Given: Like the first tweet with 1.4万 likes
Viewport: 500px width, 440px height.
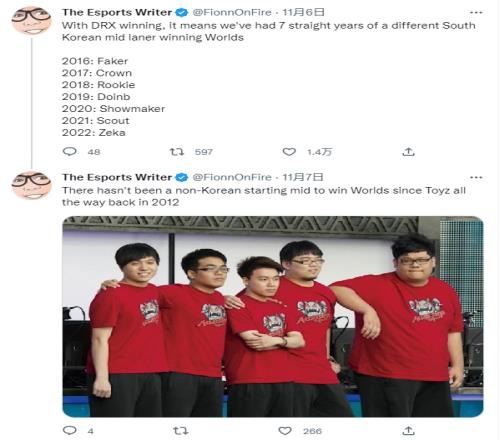Looking at the screenshot, I should 289,152.
